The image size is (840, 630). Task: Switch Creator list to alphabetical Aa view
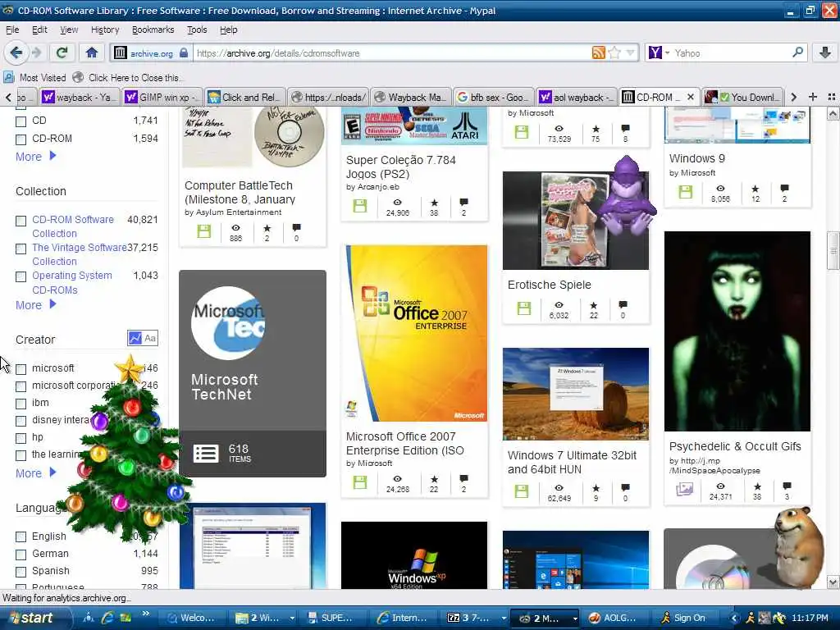pos(150,338)
